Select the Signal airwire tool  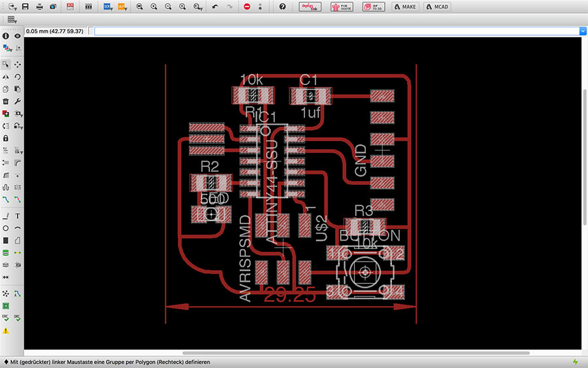coord(17,253)
